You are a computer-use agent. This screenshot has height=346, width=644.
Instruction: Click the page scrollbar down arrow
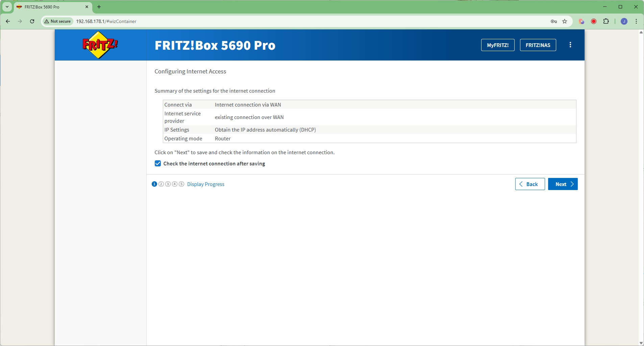[641, 343]
